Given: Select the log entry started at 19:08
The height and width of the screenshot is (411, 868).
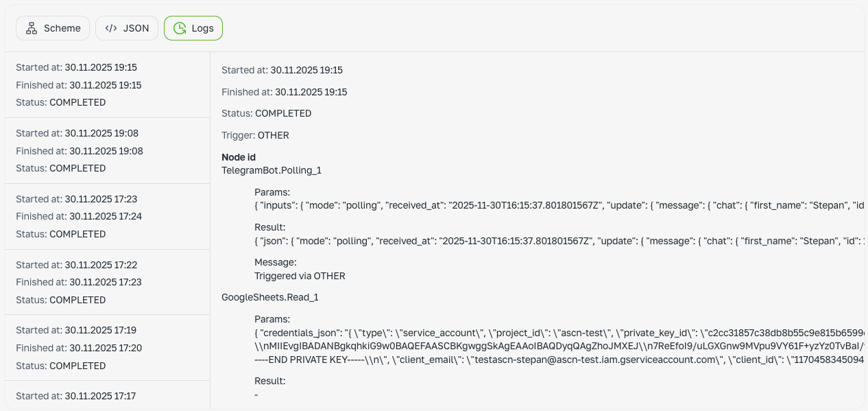Looking at the screenshot, I should 107,151.
